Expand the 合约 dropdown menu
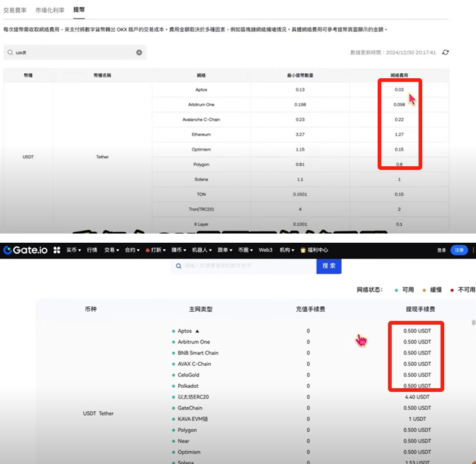This screenshot has height=464, width=476. coord(132,250)
